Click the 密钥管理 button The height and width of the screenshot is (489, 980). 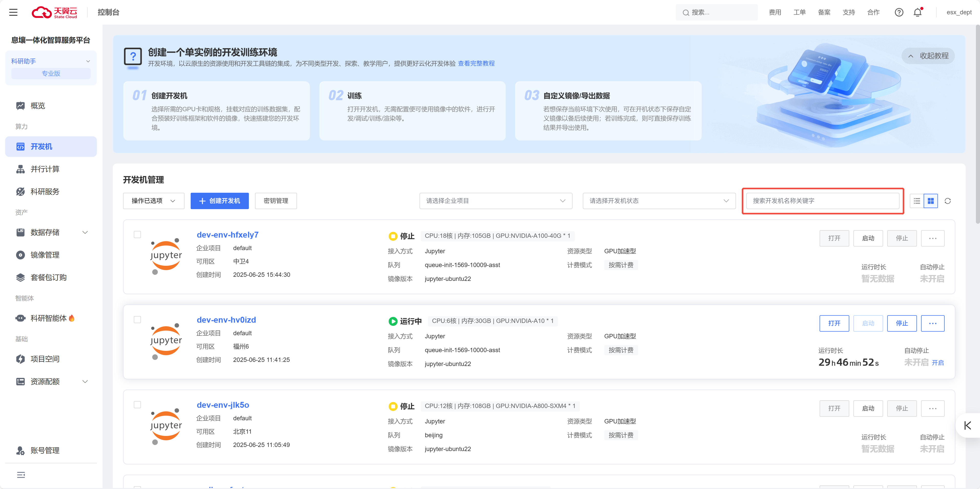pyautogui.click(x=276, y=201)
